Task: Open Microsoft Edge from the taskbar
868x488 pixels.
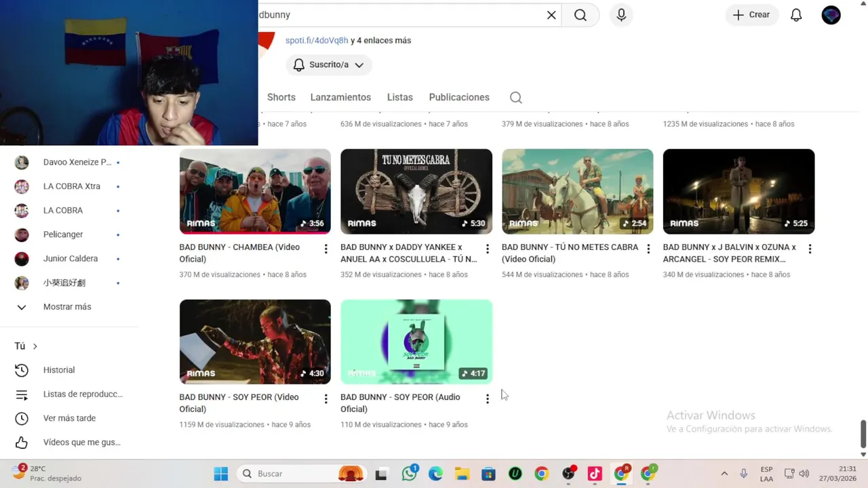Action: click(x=435, y=474)
